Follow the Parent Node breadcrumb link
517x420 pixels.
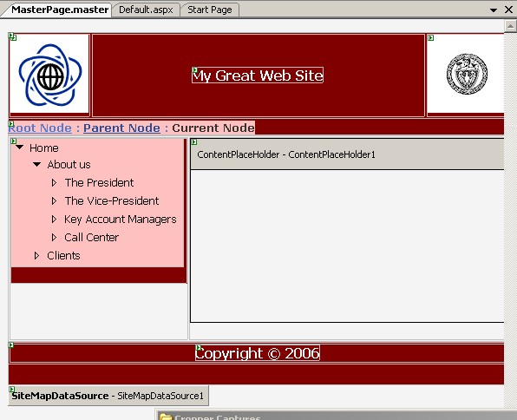pos(121,128)
